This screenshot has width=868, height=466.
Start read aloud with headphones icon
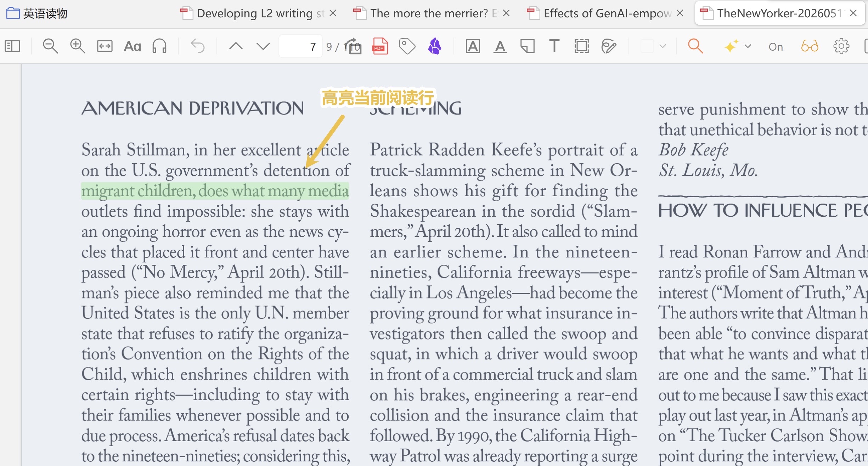tap(159, 46)
